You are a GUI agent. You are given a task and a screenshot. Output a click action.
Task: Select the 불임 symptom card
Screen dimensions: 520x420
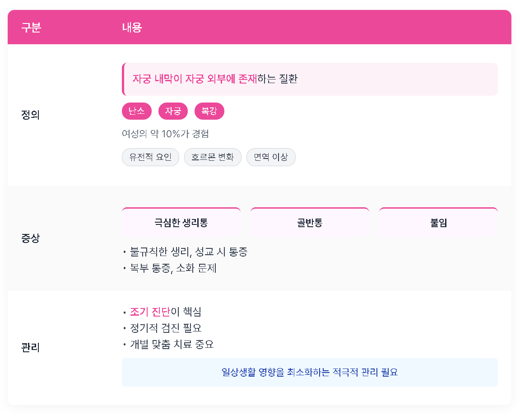click(438, 222)
